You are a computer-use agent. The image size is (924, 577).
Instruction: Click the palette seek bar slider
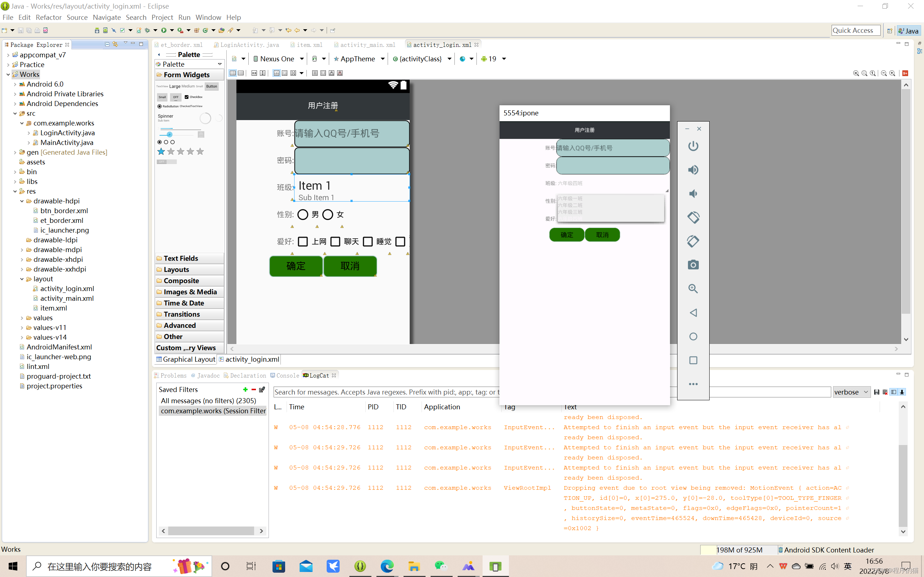tap(170, 134)
